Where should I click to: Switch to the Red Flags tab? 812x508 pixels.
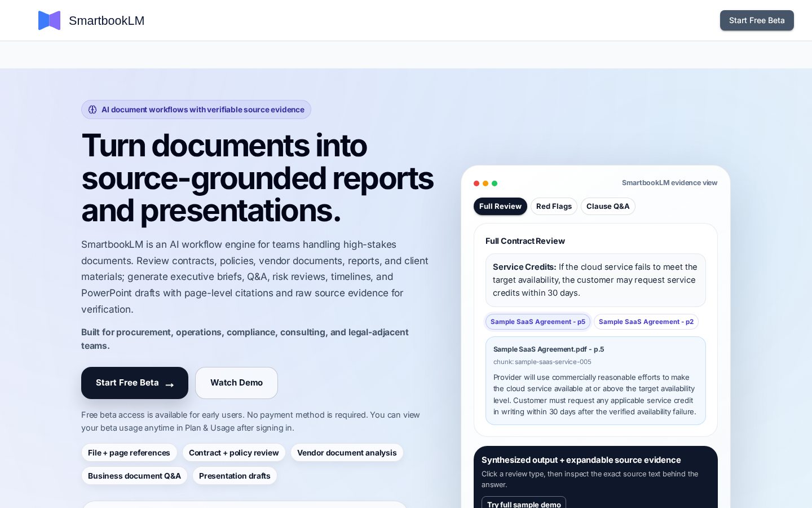coord(554,206)
